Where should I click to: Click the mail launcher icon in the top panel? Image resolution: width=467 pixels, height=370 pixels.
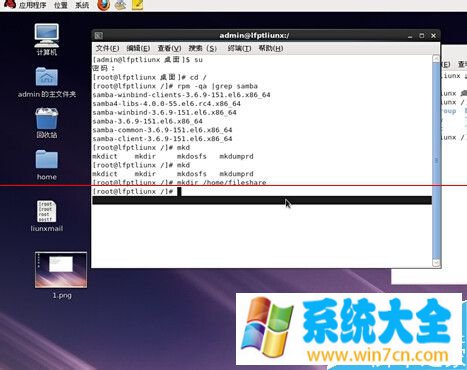tap(120, 5)
